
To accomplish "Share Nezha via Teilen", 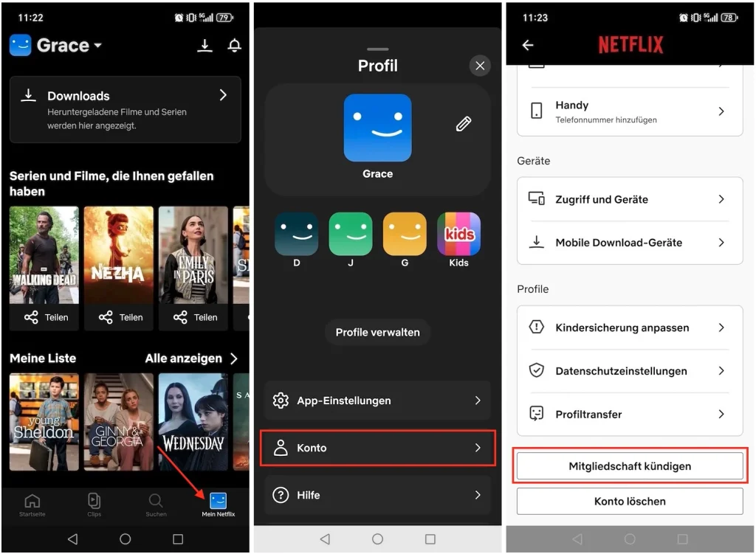I will click(x=120, y=317).
